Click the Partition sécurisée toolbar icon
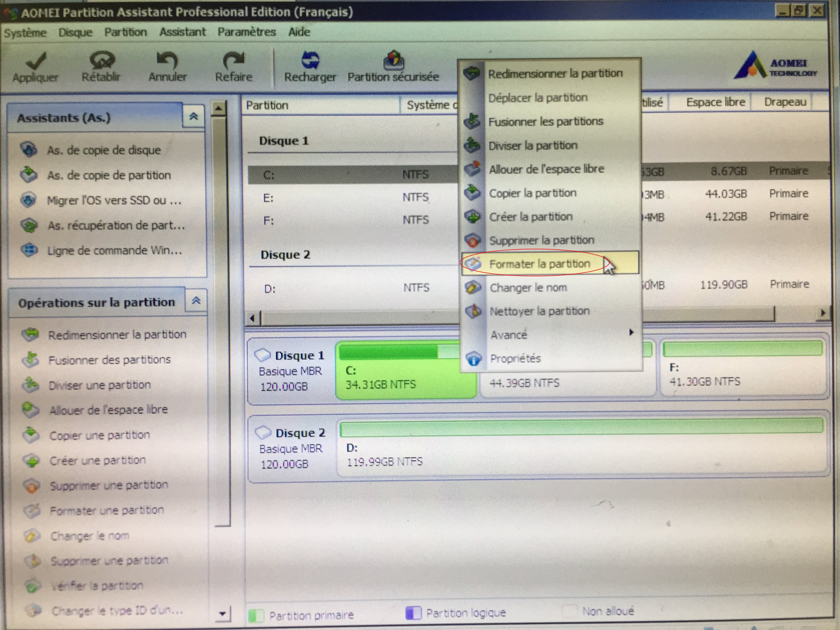Image resolution: width=840 pixels, height=630 pixels. pyautogui.click(x=393, y=60)
